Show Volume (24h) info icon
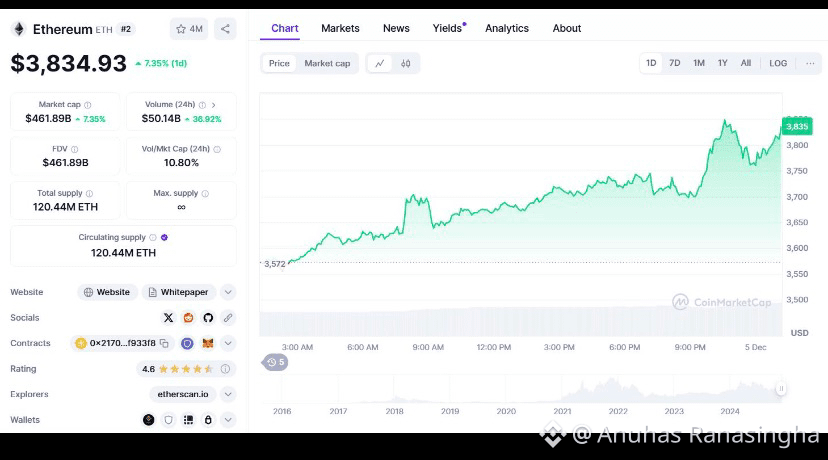This screenshot has height=460, width=828. [202, 105]
